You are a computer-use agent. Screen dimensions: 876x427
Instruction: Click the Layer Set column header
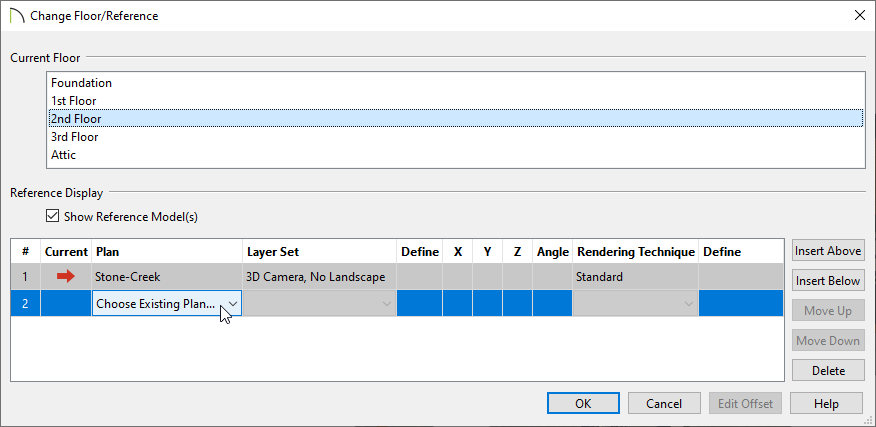[x=320, y=252]
